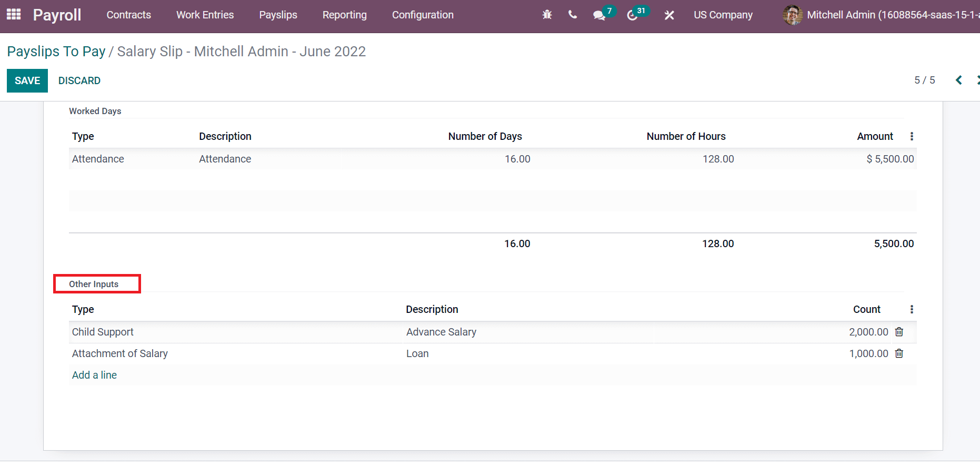Open the Contracts menu
This screenshot has height=467, width=980.
point(129,15)
